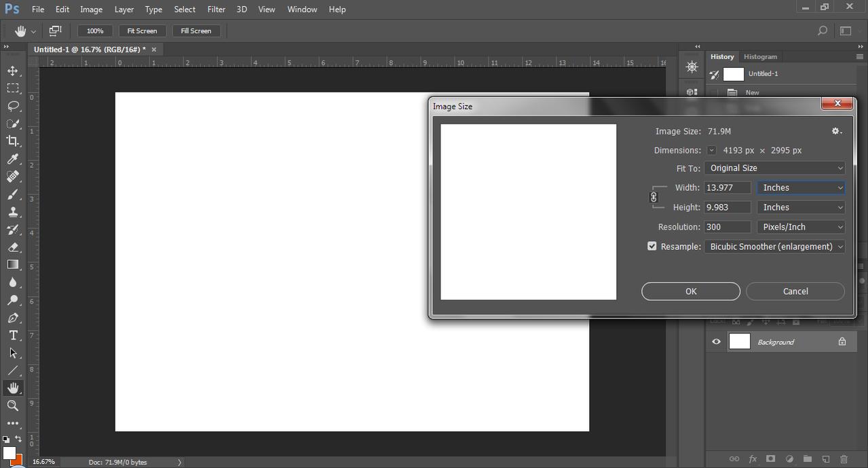This screenshot has height=468, width=868.
Task: Select the Eyedropper tool
Action: pyautogui.click(x=13, y=159)
